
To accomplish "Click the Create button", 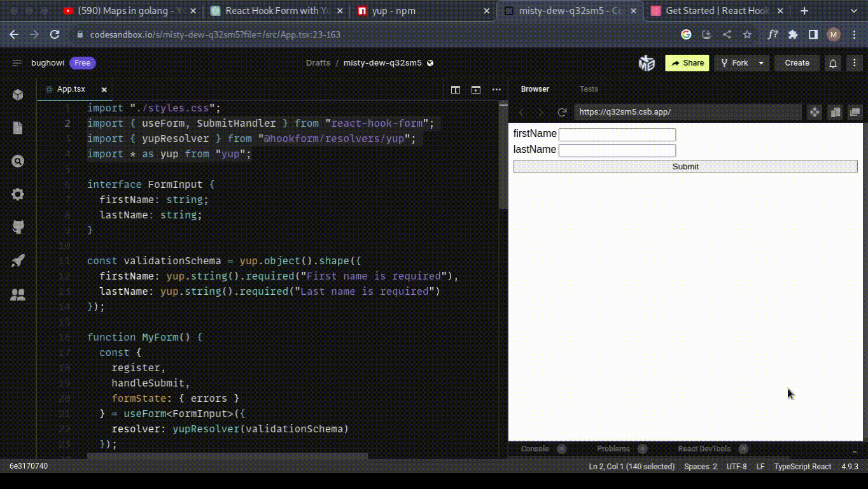I will 797,63.
